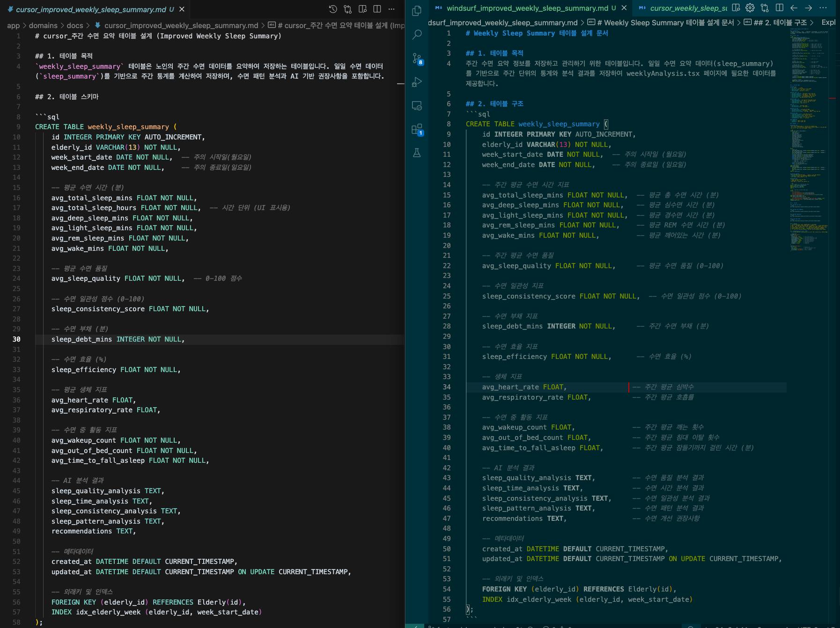The width and height of the screenshot is (840, 628).
Task: Open more actions ellipsis in left editor toolbar
Action: pyautogui.click(x=391, y=9)
